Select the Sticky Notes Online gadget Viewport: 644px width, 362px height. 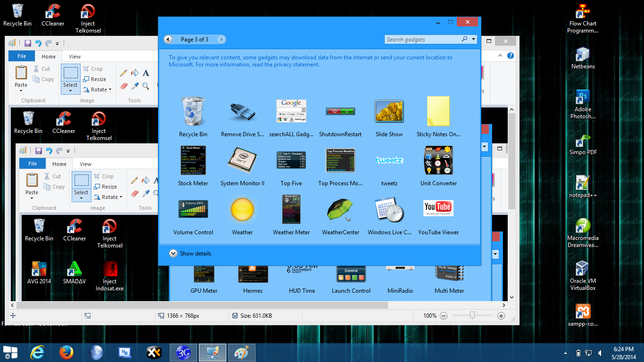(x=438, y=111)
